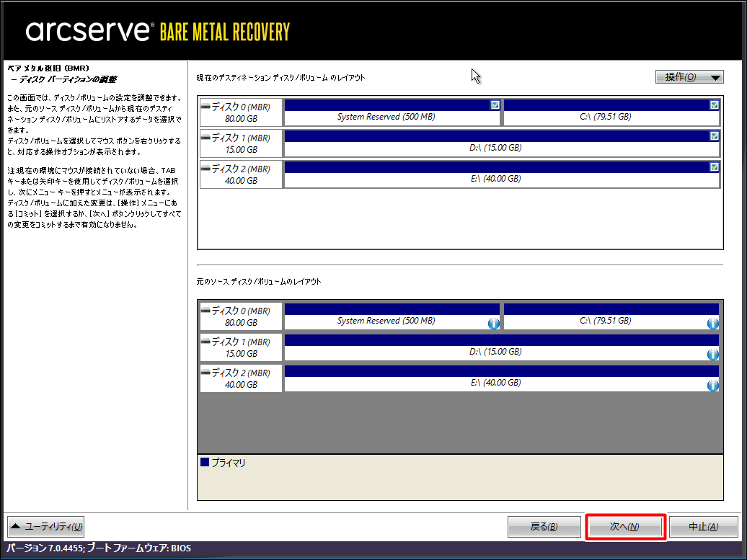Select source E:\ (40.00 GB) volume
The height and width of the screenshot is (560, 747).
[502, 378]
